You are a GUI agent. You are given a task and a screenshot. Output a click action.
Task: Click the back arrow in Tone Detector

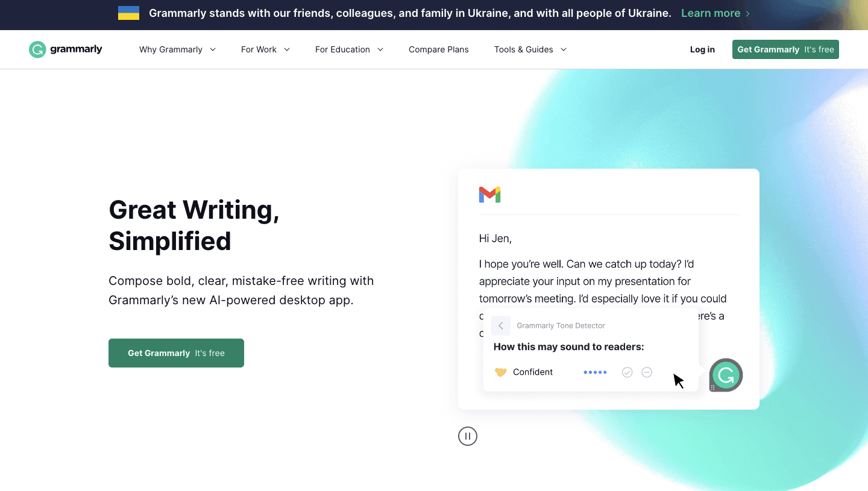click(500, 325)
